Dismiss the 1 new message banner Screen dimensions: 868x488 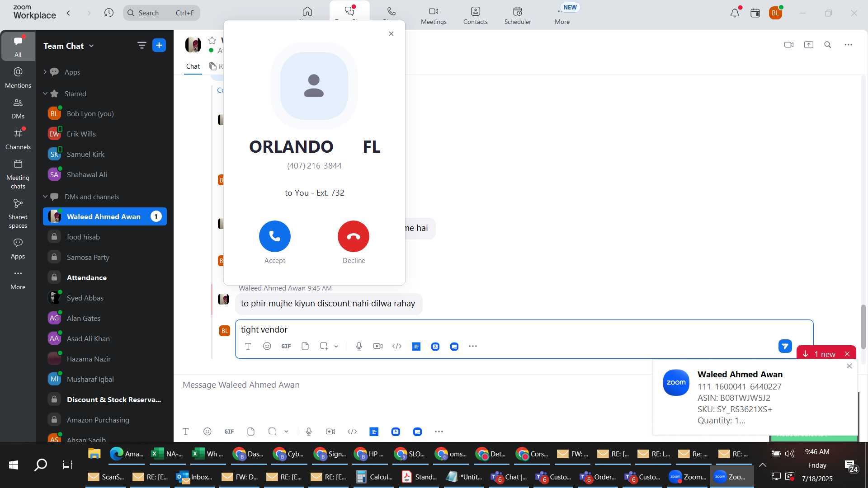click(x=848, y=354)
